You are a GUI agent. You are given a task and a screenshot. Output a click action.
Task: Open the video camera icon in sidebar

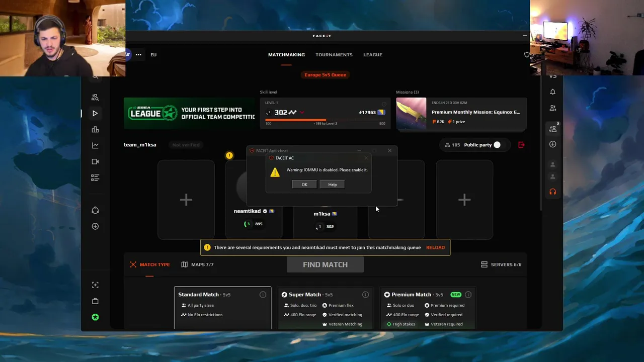(x=95, y=161)
